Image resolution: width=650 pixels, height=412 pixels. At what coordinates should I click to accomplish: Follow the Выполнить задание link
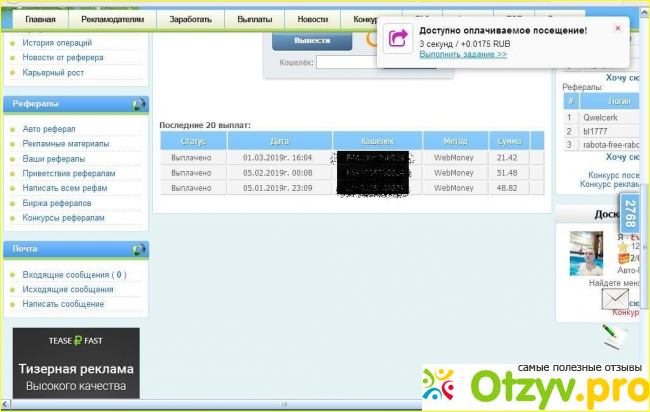tap(463, 54)
